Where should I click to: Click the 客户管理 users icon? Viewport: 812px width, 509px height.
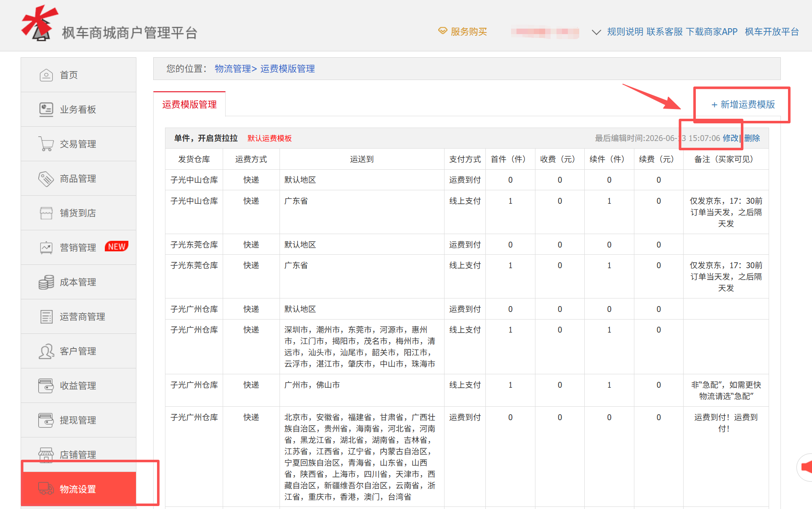click(46, 351)
